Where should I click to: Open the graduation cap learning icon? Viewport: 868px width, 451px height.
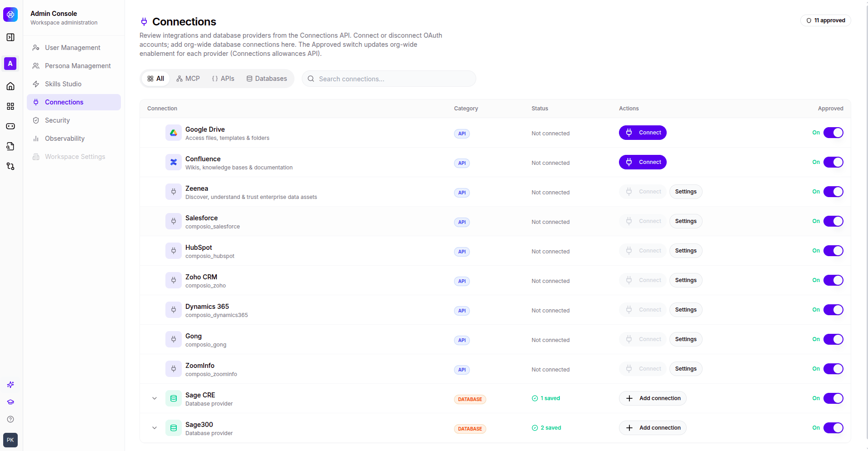click(x=10, y=402)
